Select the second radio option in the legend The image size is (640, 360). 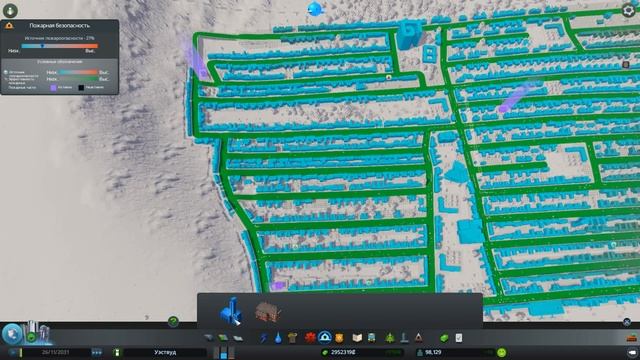pos(6,78)
